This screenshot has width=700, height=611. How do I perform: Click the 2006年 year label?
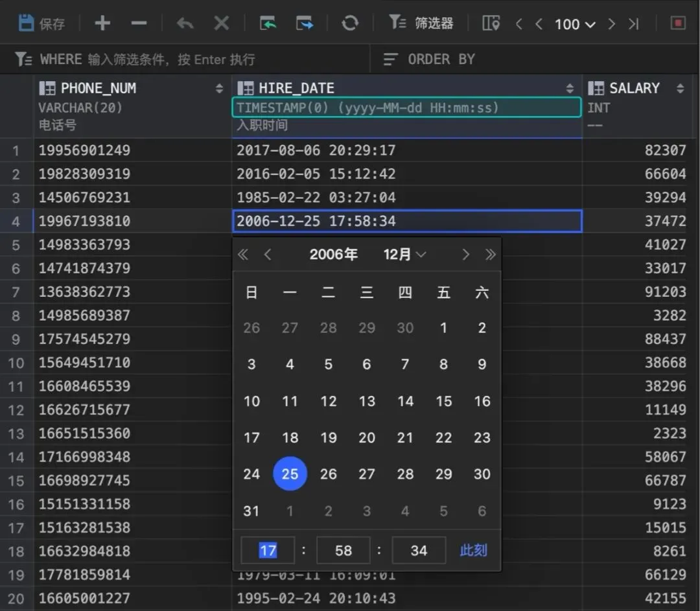tap(334, 255)
